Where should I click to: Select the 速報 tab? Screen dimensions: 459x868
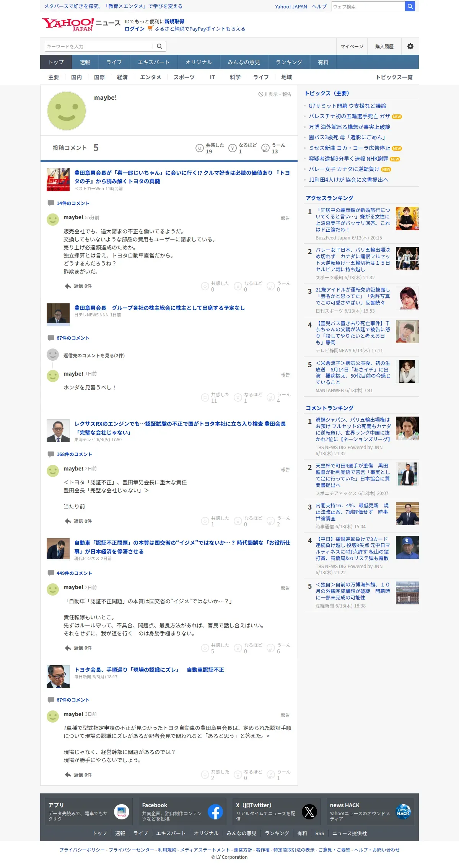(x=85, y=62)
